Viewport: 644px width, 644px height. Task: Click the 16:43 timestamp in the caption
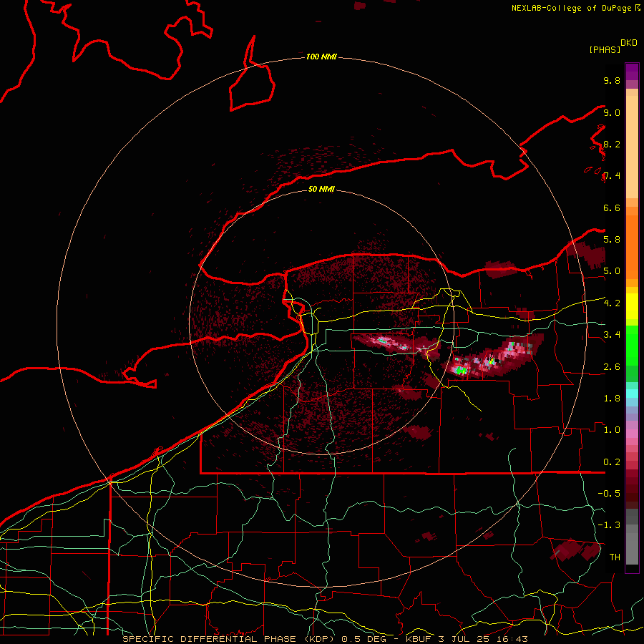coord(513,639)
